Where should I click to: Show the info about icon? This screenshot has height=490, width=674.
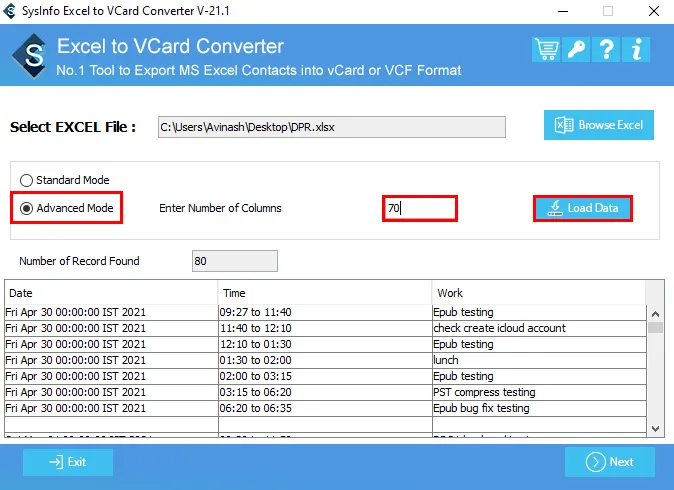pos(636,49)
